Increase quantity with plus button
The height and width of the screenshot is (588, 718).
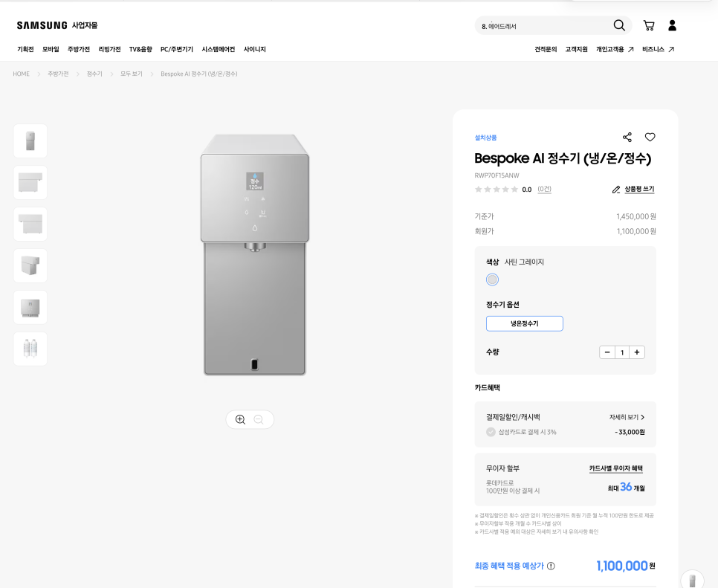pyautogui.click(x=637, y=352)
